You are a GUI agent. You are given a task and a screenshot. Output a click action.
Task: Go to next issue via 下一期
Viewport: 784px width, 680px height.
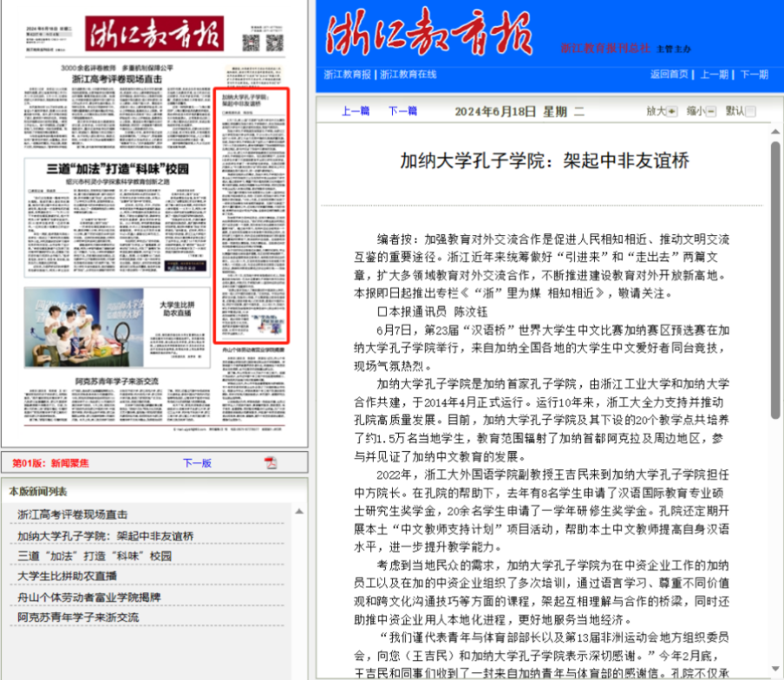754,75
